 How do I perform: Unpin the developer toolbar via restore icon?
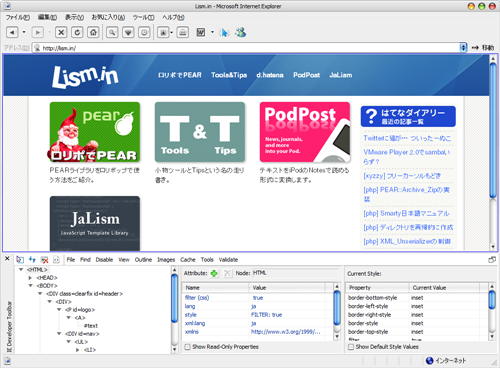(x=492, y=259)
